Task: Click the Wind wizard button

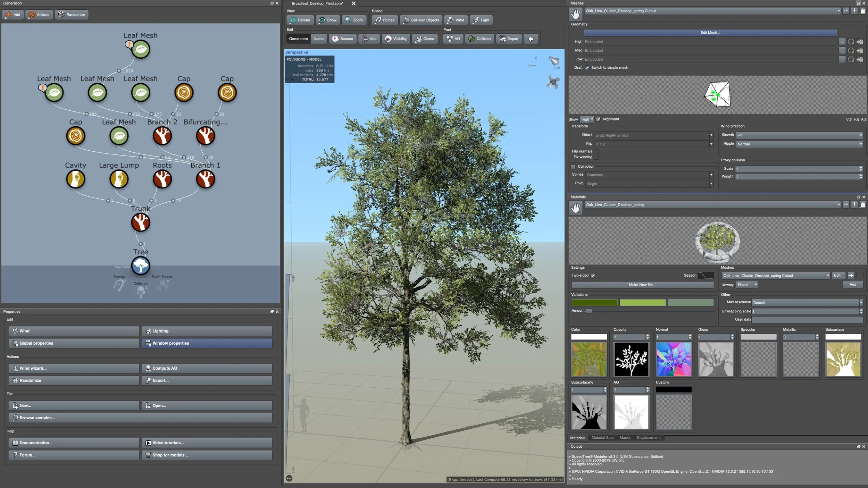Action: pyautogui.click(x=74, y=368)
